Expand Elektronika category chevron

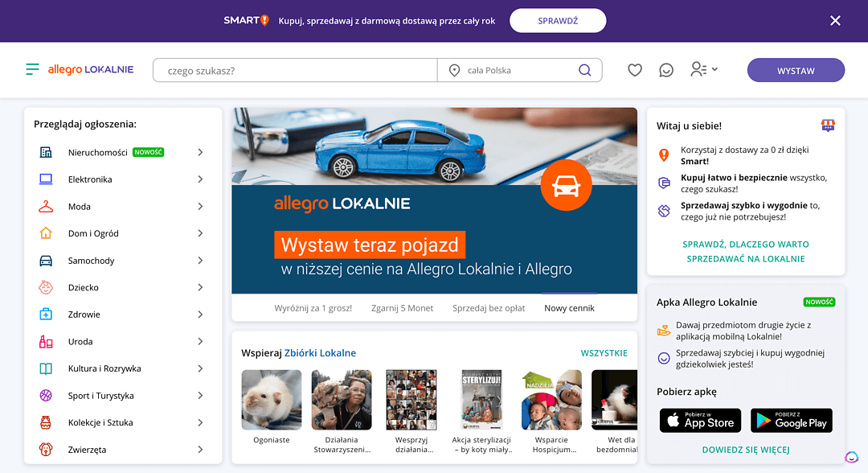[x=200, y=179]
